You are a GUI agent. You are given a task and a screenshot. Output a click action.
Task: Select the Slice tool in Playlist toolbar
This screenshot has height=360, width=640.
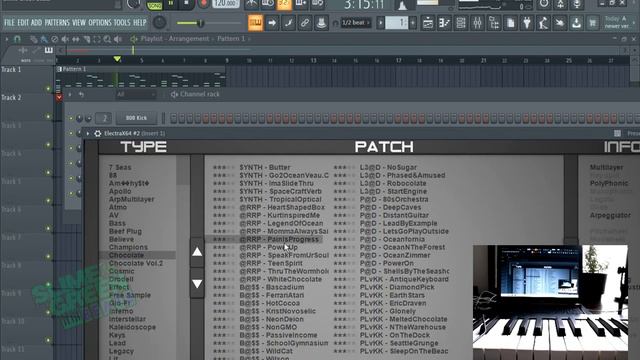tap(87, 39)
